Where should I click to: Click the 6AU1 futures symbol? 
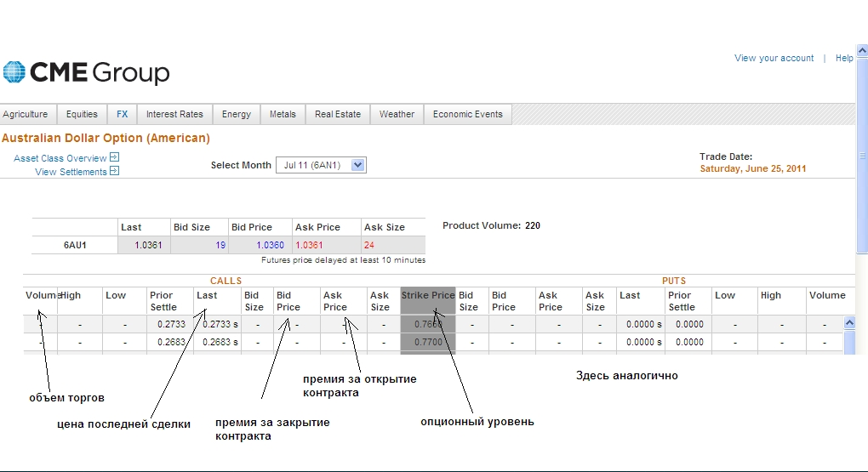coord(75,245)
